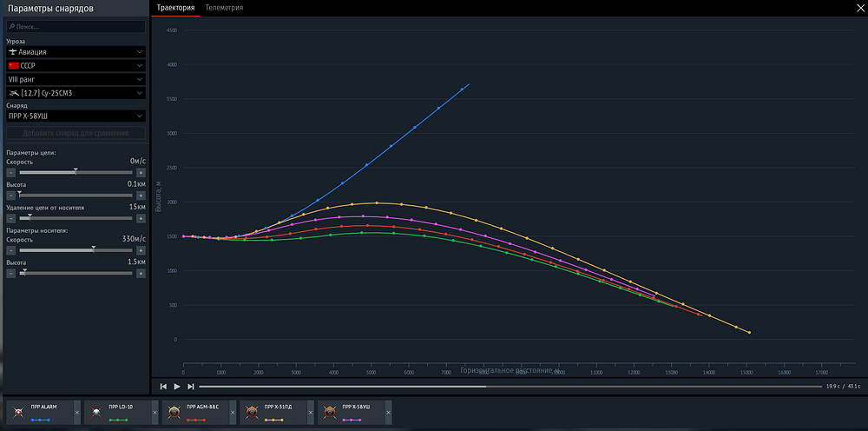Click the Поиск search field
This screenshot has height=431, width=868.
click(x=76, y=27)
